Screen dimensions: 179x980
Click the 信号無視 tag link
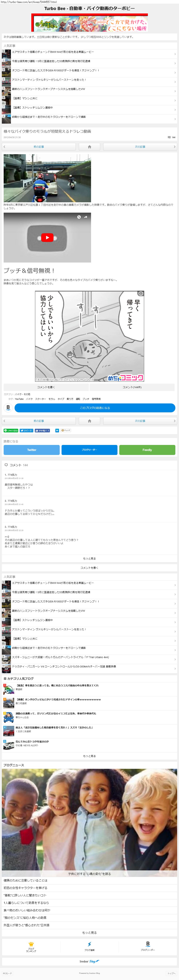pyautogui.click(x=96, y=399)
